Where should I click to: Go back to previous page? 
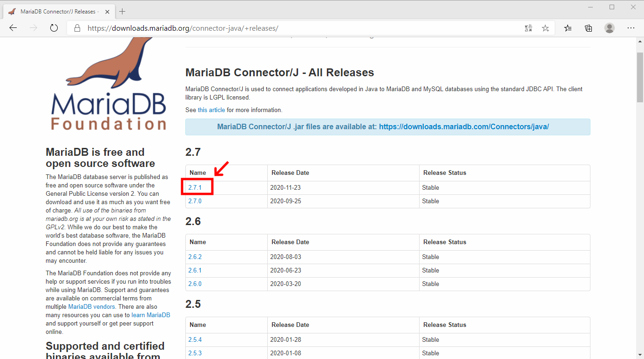pyautogui.click(x=13, y=28)
